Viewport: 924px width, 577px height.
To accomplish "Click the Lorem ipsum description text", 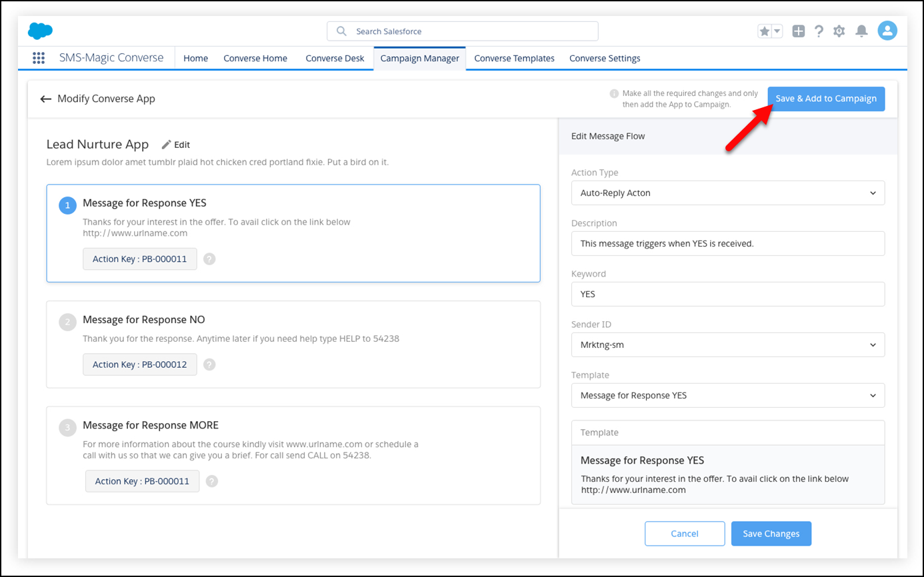I will click(x=217, y=162).
